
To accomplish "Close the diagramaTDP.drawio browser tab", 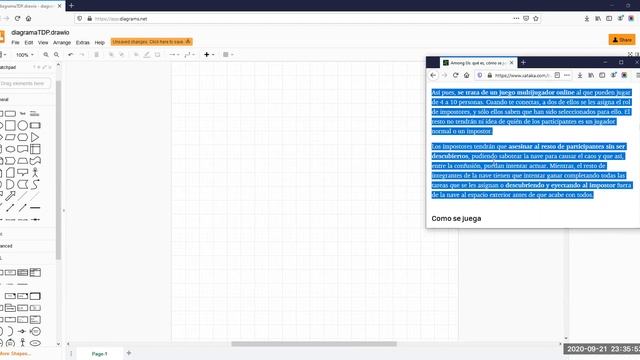I will pos(60,6).
